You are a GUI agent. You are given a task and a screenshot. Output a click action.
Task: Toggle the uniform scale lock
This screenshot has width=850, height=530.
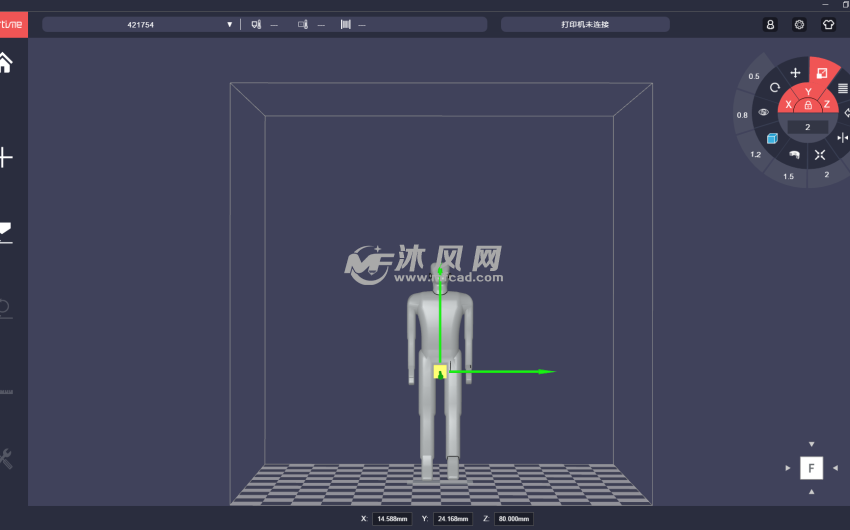(x=808, y=105)
